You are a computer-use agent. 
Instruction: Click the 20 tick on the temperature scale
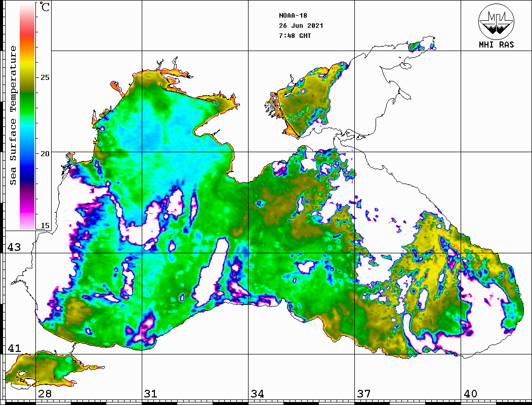pos(45,154)
